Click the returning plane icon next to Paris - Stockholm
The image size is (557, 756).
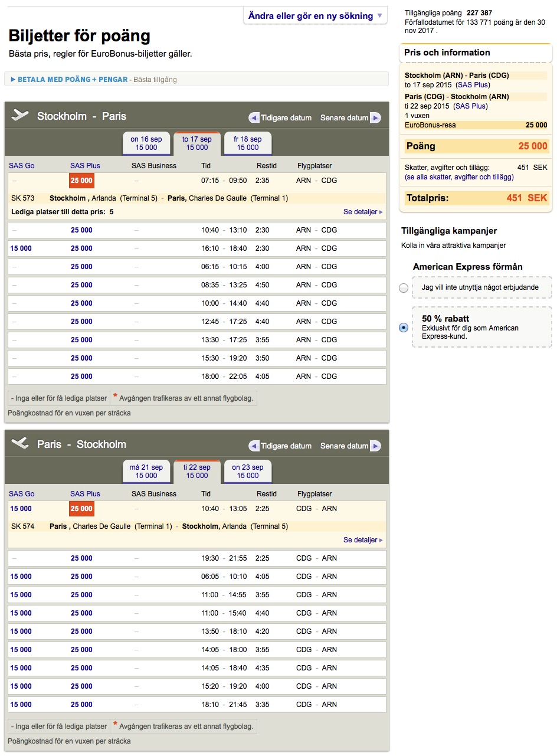tap(20, 443)
